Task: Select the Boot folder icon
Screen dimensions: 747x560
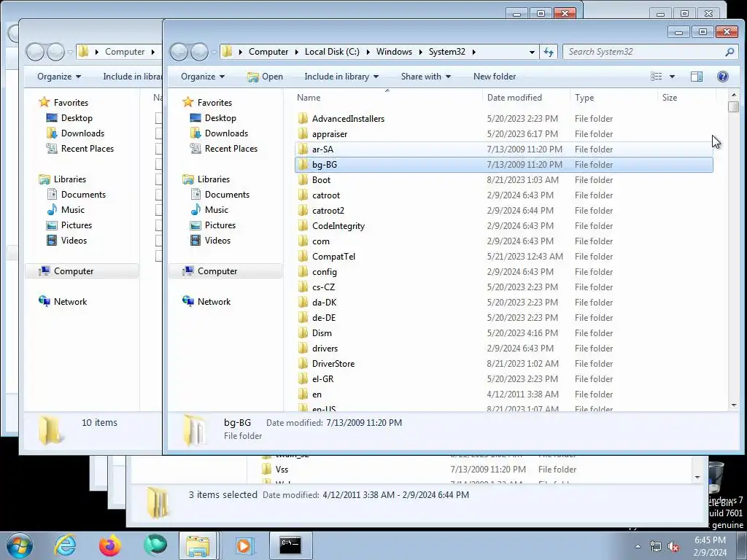Action: coord(303,180)
